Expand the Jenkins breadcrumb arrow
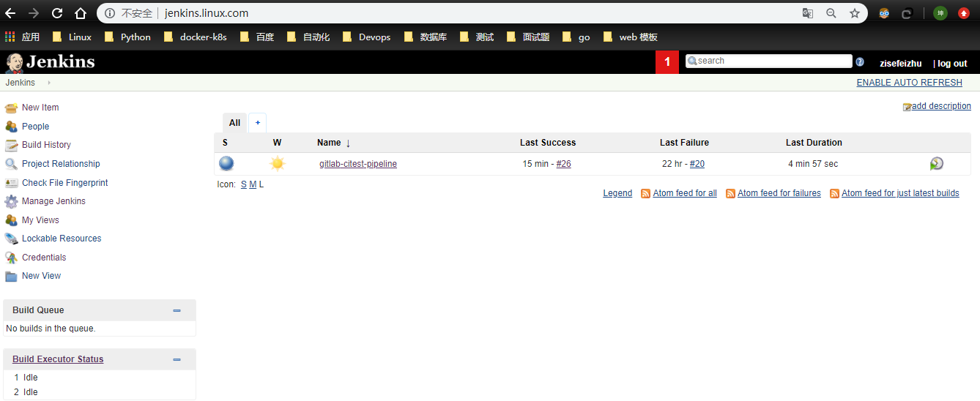 49,83
